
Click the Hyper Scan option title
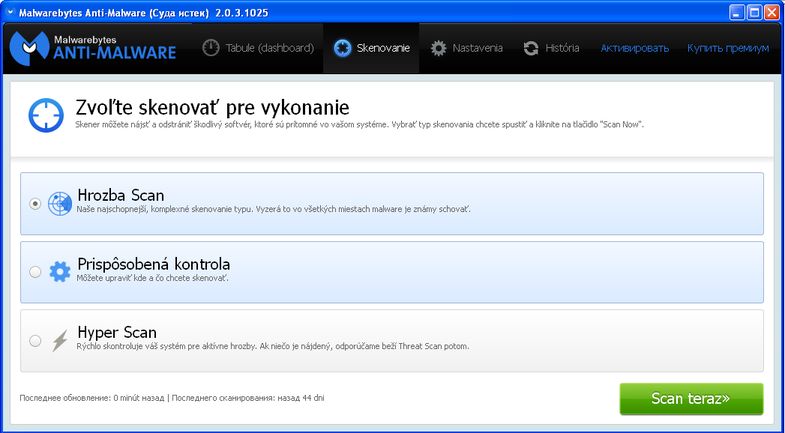coord(116,332)
